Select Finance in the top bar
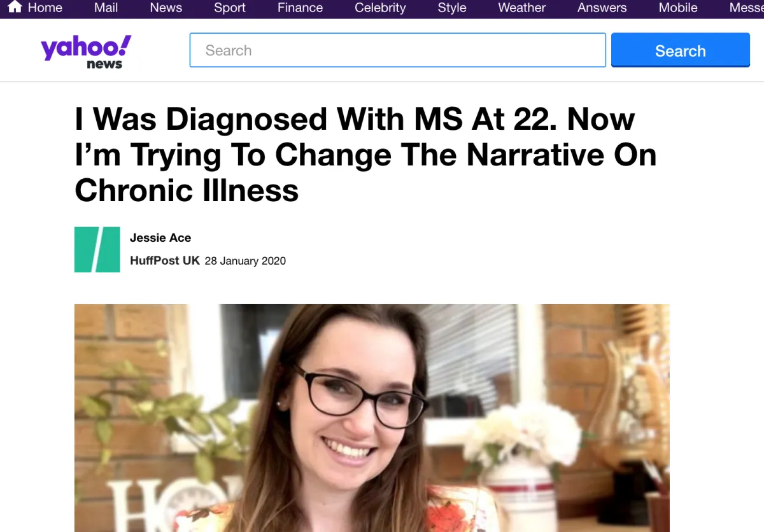The width and height of the screenshot is (764, 532). (300, 8)
